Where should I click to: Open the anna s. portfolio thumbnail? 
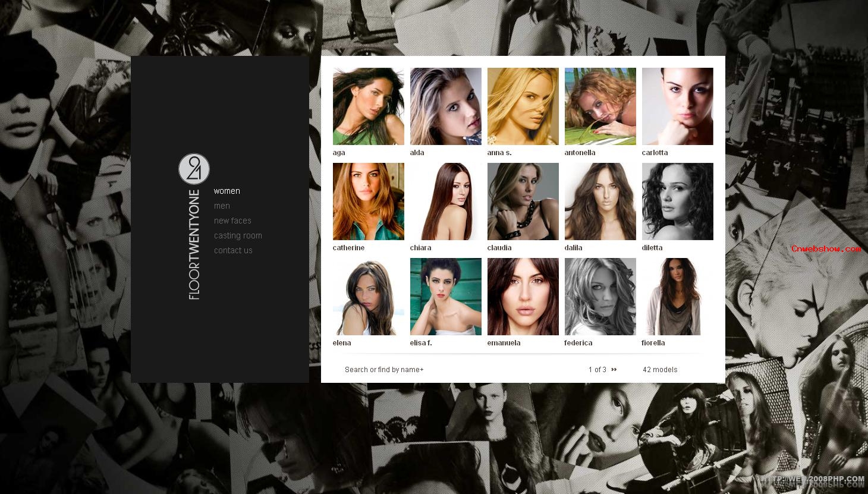pos(523,106)
